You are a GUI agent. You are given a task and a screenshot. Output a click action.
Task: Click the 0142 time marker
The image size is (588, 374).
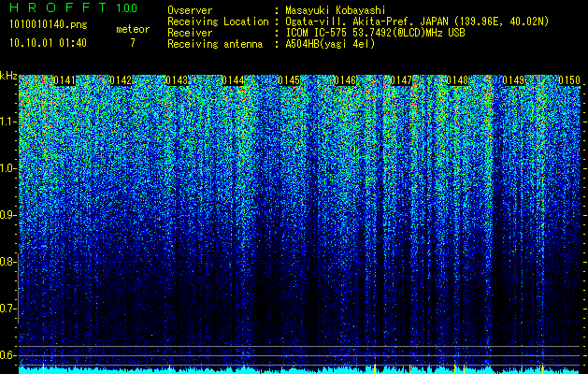(x=121, y=80)
